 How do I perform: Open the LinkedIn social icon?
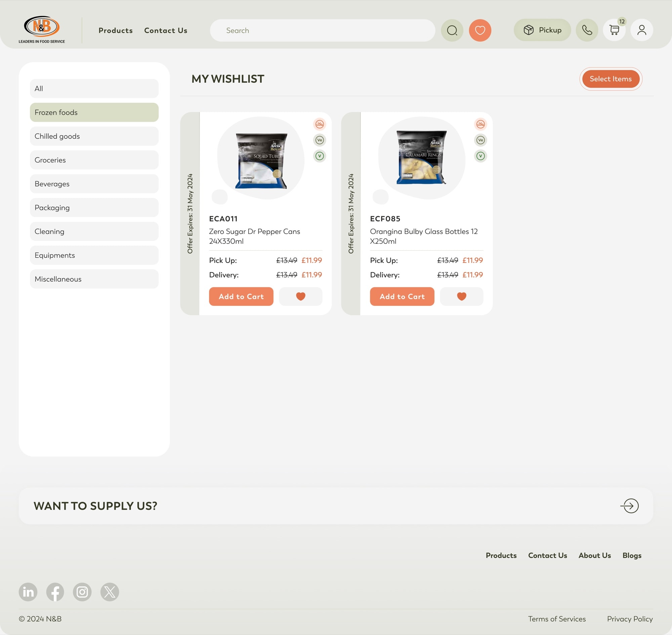point(28,592)
